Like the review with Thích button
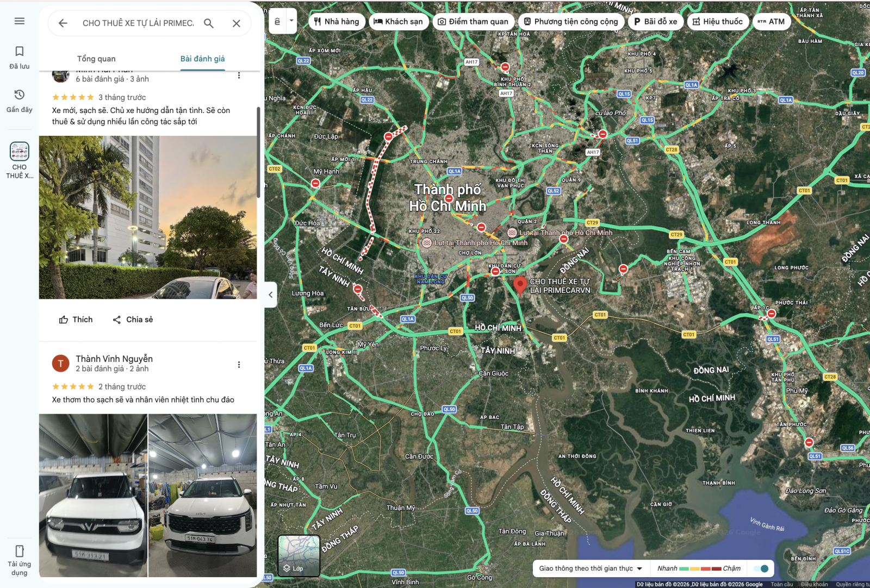The height and width of the screenshot is (588, 870). click(x=76, y=320)
